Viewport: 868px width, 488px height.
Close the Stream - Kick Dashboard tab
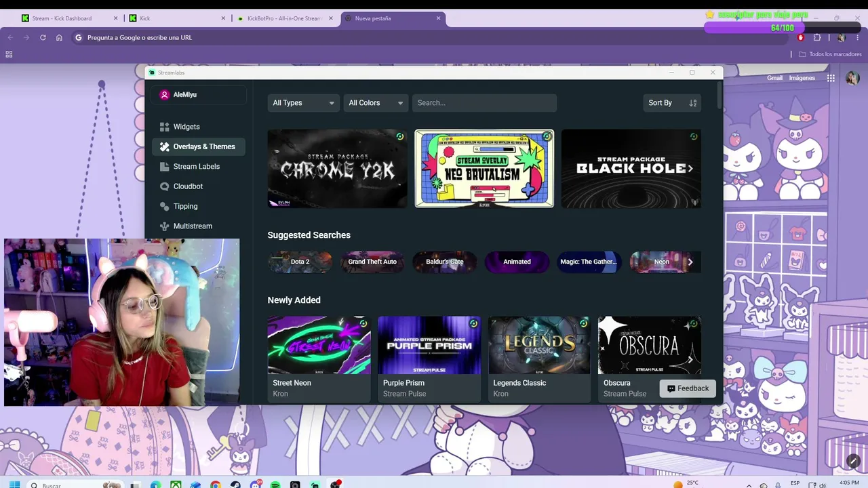pos(115,18)
